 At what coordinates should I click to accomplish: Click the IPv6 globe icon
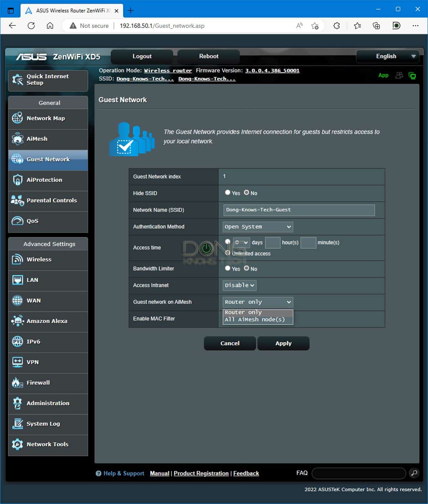(x=17, y=342)
